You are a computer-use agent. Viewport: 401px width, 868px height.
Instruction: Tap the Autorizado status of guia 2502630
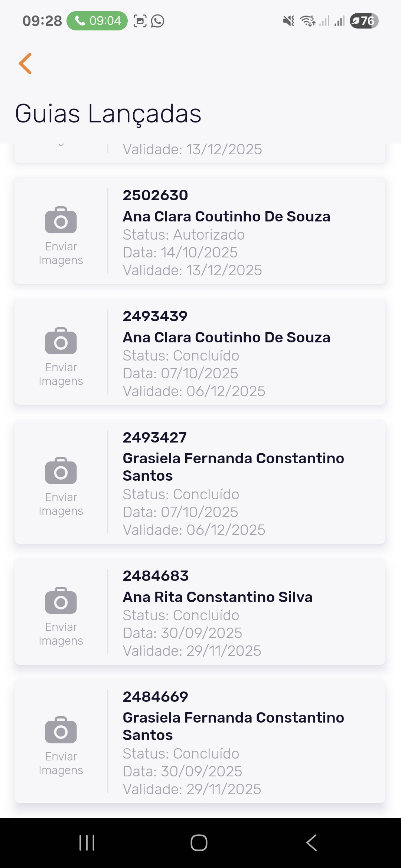(184, 235)
